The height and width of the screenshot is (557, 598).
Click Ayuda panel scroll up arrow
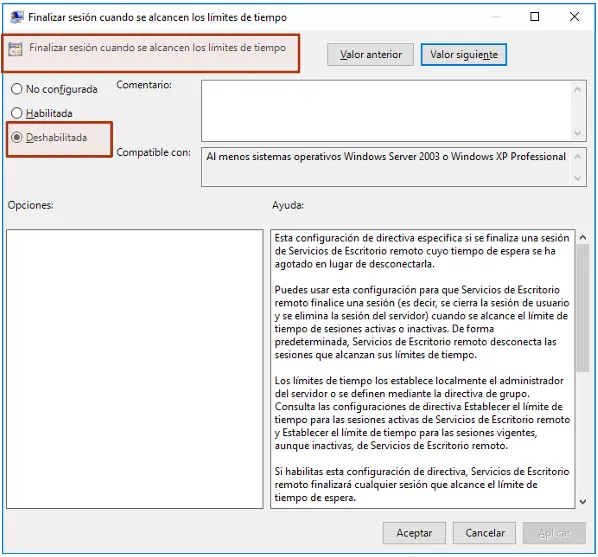pyautogui.click(x=582, y=237)
